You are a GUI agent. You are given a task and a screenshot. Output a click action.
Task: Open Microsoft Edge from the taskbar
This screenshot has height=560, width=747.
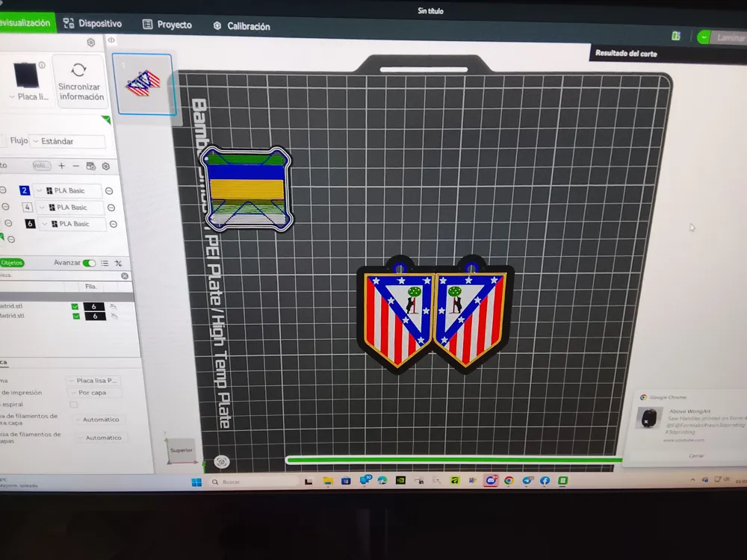coord(382,480)
